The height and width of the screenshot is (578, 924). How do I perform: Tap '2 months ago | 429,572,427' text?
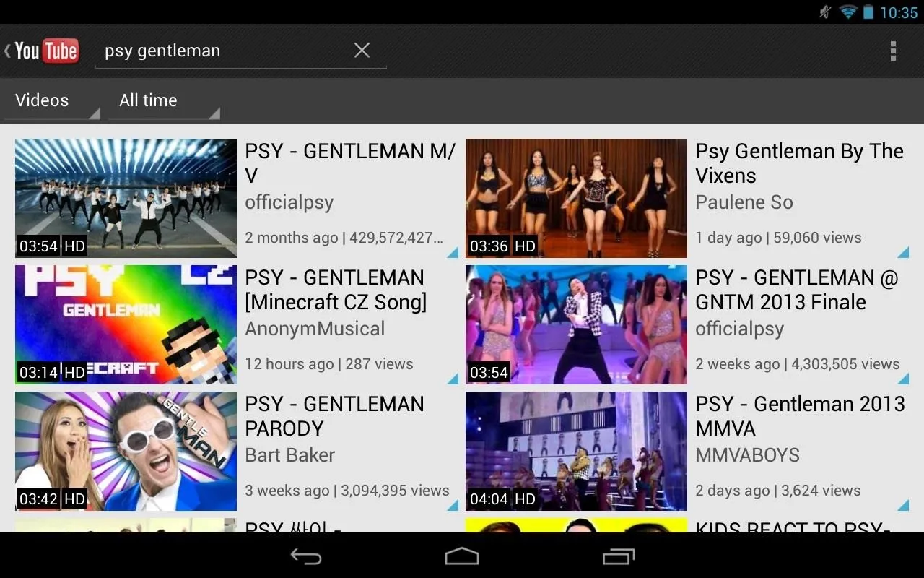coord(344,238)
